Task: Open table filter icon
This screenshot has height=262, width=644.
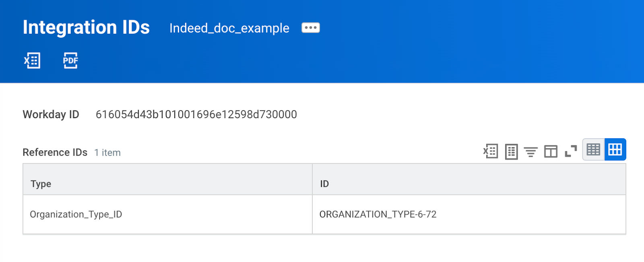Action: pos(530,152)
